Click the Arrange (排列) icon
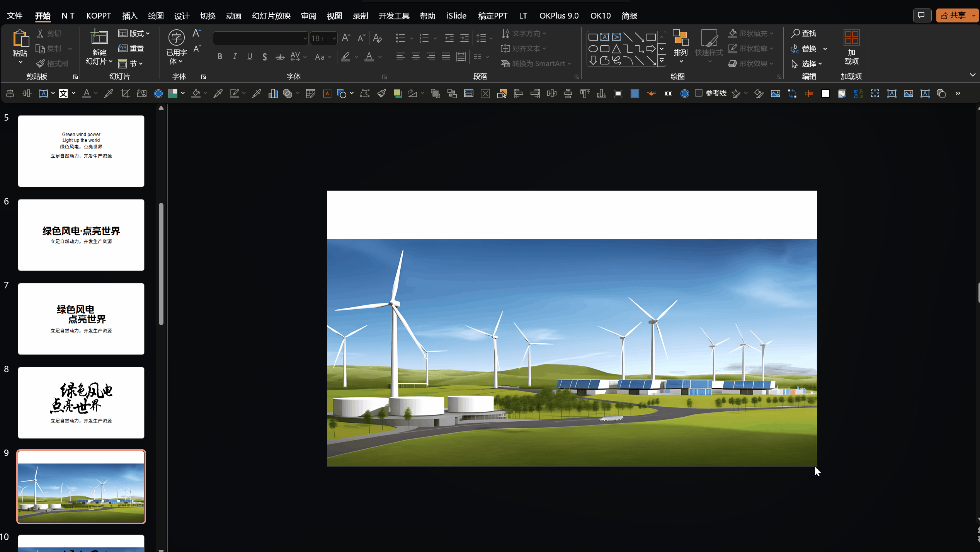Viewport: 980px width, 552px height. (681, 38)
